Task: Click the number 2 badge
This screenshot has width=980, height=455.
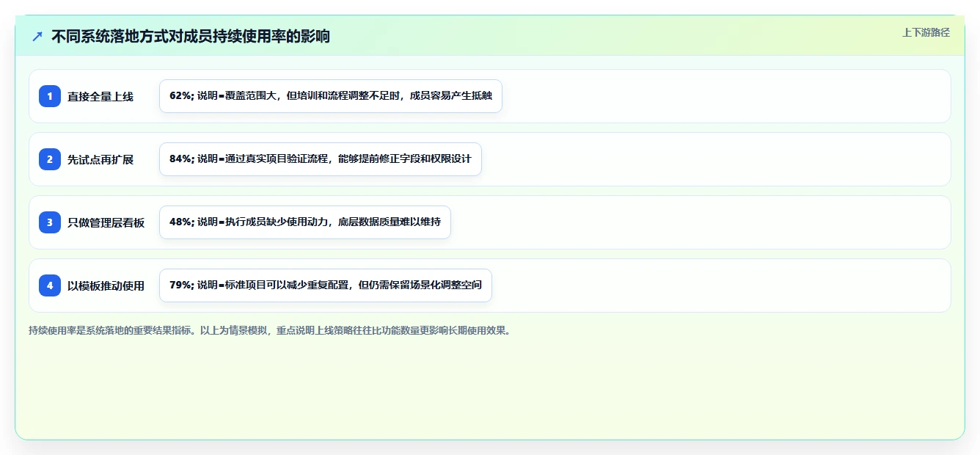Action: coord(50,159)
